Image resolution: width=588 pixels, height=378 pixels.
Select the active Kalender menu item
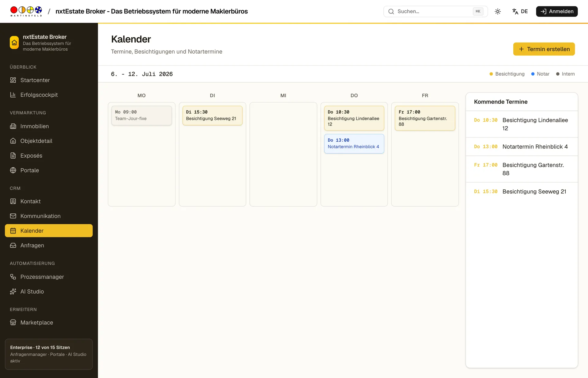click(49, 231)
